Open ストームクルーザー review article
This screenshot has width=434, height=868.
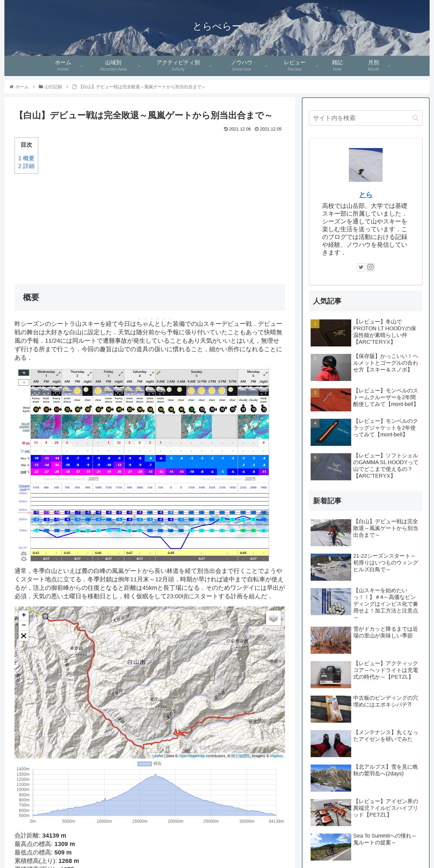tap(366, 400)
